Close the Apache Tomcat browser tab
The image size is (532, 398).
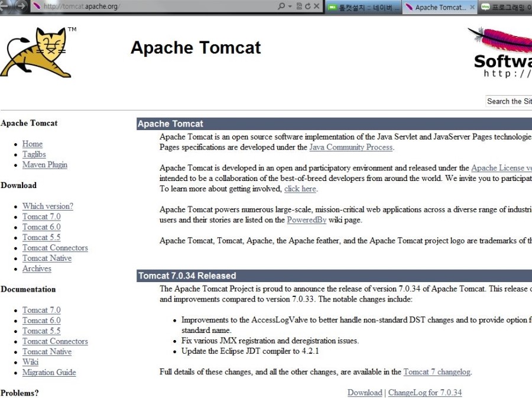472,7
